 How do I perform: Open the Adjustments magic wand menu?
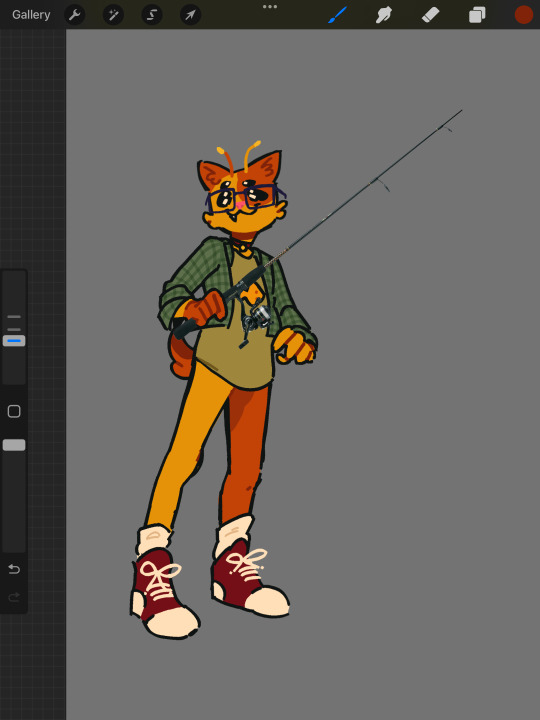pos(113,15)
